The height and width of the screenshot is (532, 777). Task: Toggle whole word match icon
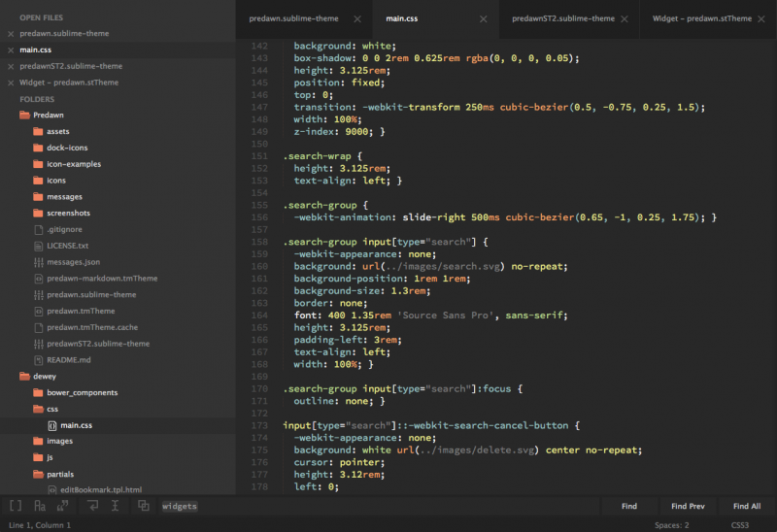tap(62, 506)
